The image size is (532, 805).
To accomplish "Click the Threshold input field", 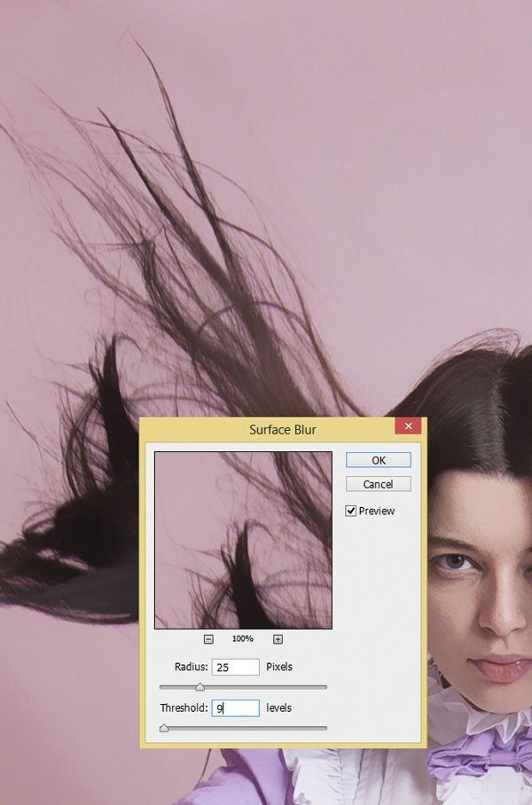I will (x=236, y=708).
